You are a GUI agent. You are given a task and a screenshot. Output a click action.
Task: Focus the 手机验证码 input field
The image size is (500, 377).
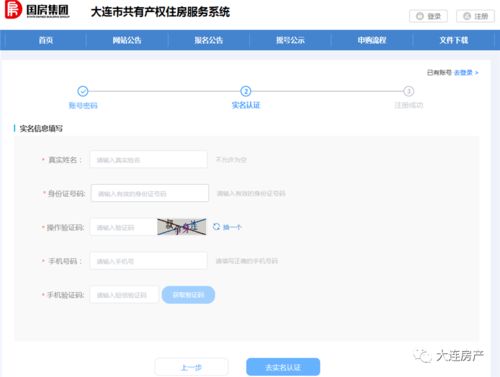(x=124, y=295)
